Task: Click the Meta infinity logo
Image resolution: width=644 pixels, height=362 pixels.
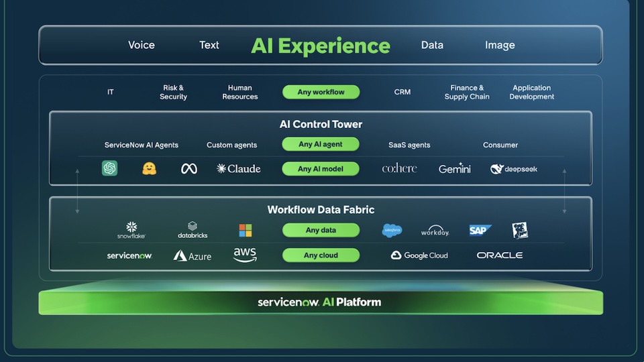Action: pos(189,169)
